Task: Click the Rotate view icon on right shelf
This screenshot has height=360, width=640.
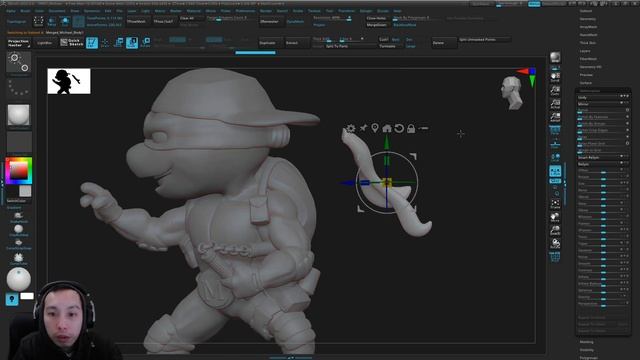Action: pos(555,244)
